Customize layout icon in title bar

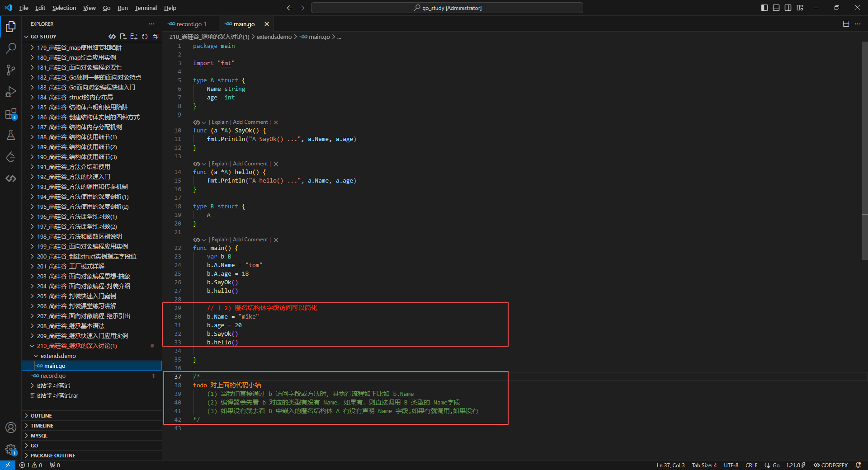pyautogui.click(x=800, y=8)
